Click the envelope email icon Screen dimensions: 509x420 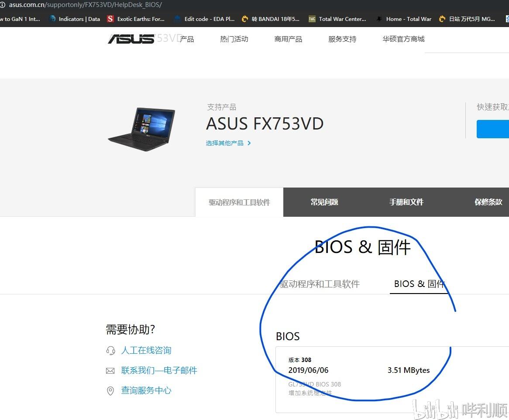tap(110, 371)
